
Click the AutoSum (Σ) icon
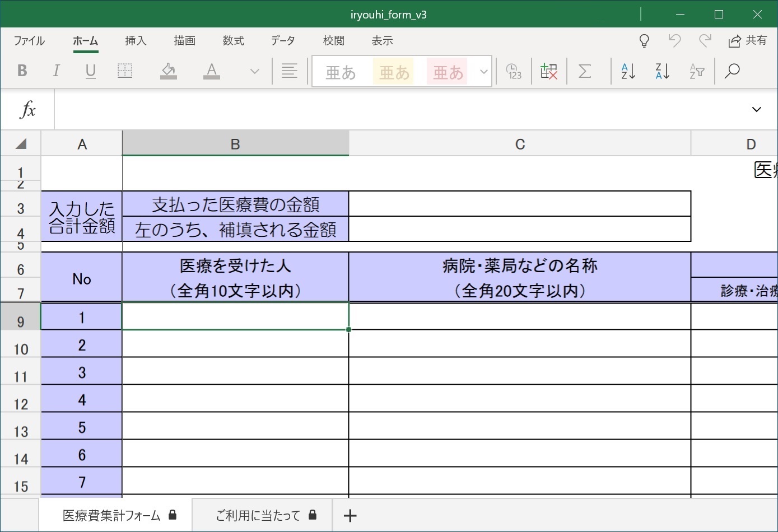(585, 71)
